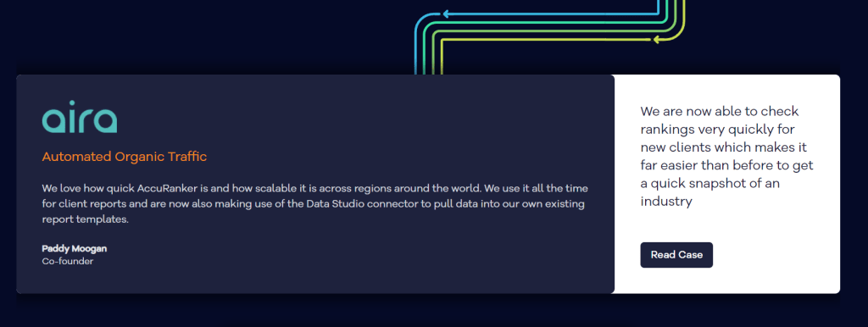Click the words 'report templates' in the testimonial
The image size is (868, 327).
[86, 219]
